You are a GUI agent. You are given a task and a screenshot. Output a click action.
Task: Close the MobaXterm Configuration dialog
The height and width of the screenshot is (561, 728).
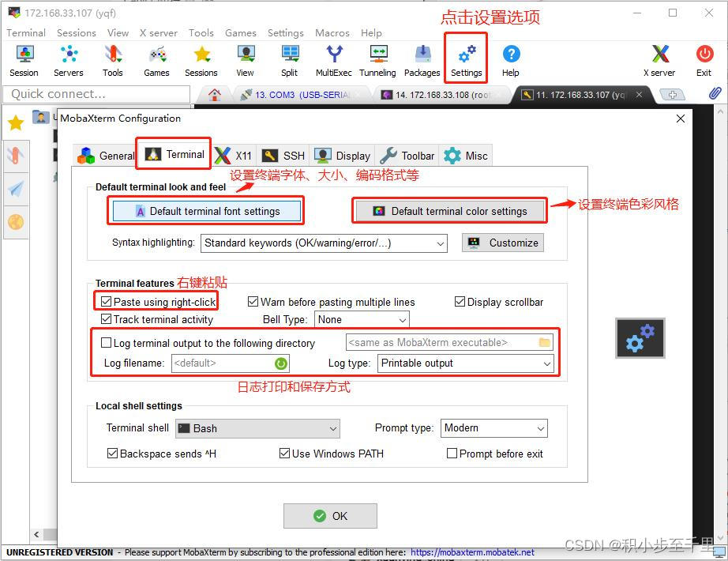[680, 119]
